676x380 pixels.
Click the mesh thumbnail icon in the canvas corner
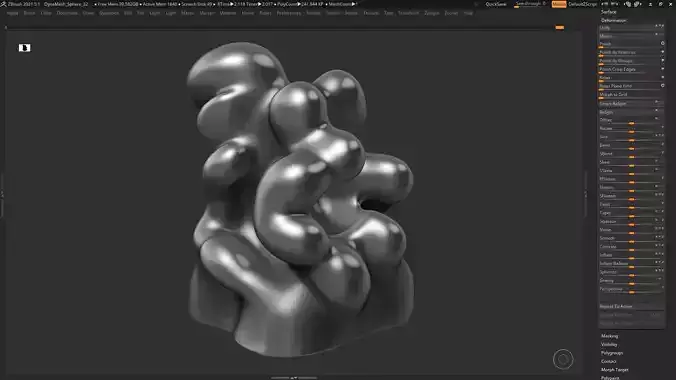(25, 48)
